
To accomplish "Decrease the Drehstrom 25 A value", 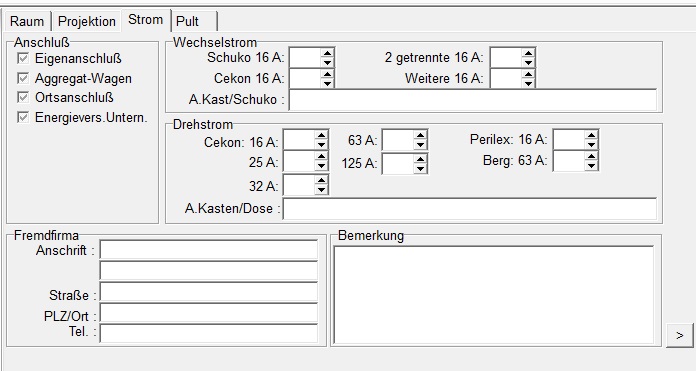I will pos(321,166).
